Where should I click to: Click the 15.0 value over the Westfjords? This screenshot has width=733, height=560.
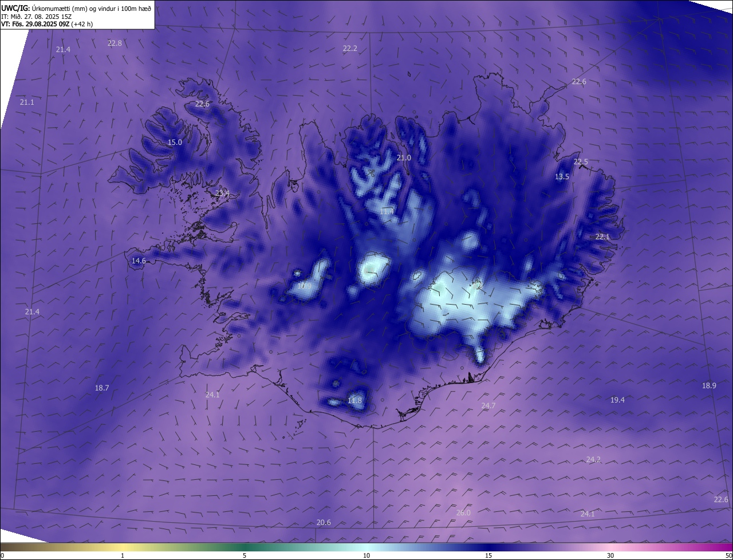click(x=175, y=142)
